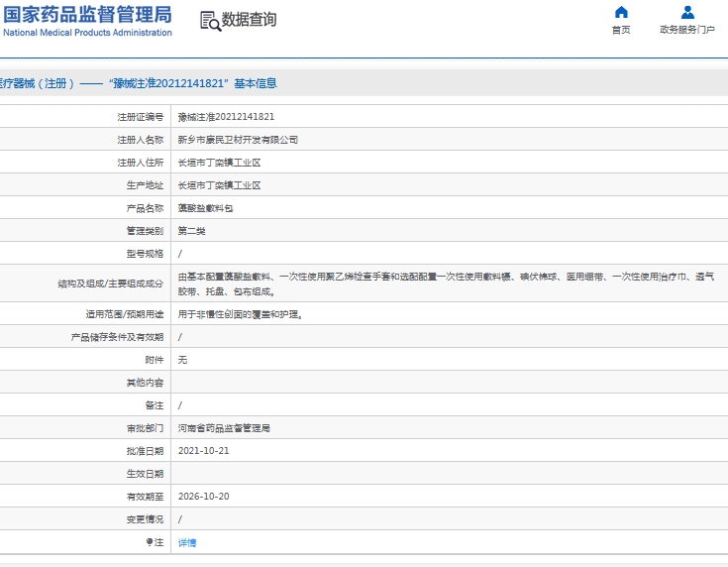The image size is (728, 567).
Task: Click the 附件 row label
Action: pos(155,360)
